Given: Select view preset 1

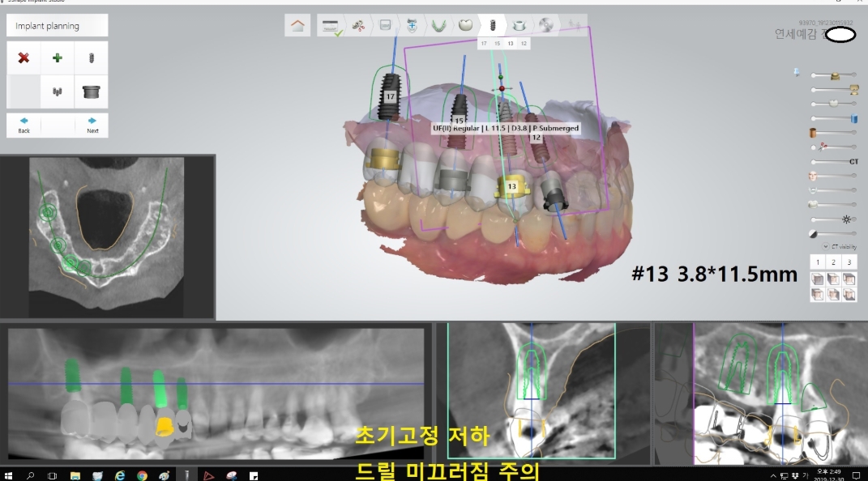Looking at the screenshot, I should (x=818, y=262).
